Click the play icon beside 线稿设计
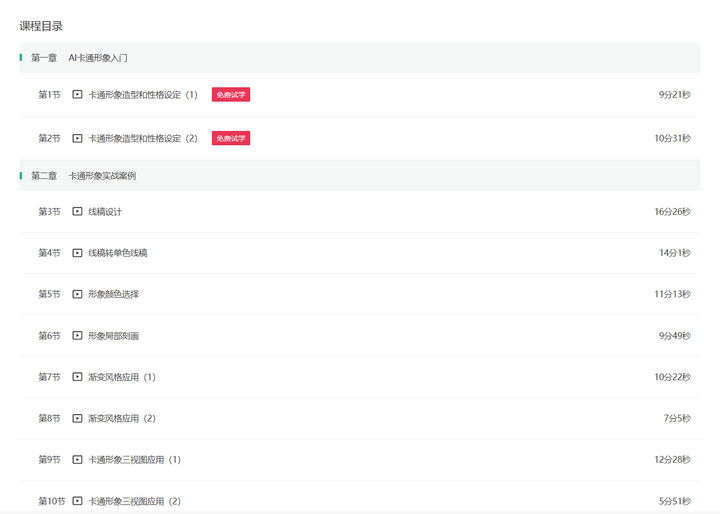This screenshot has width=720, height=514. 77,211
